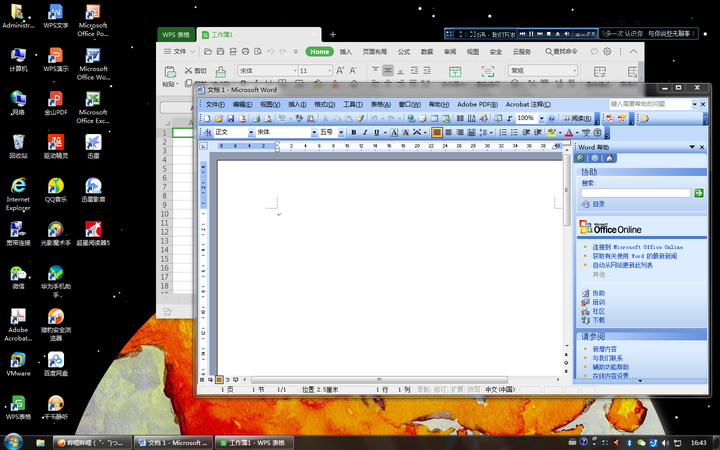
Task: Switch to 工作簿1 - WPS 表格 taskbar button
Action: tap(254, 443)
